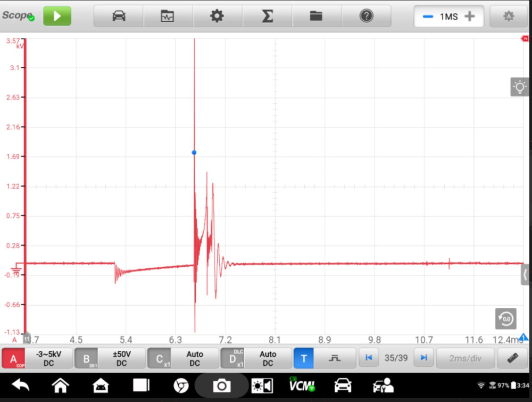Tap the ruler measurement tool icon

pyautogui.click(x=512, y=358)
